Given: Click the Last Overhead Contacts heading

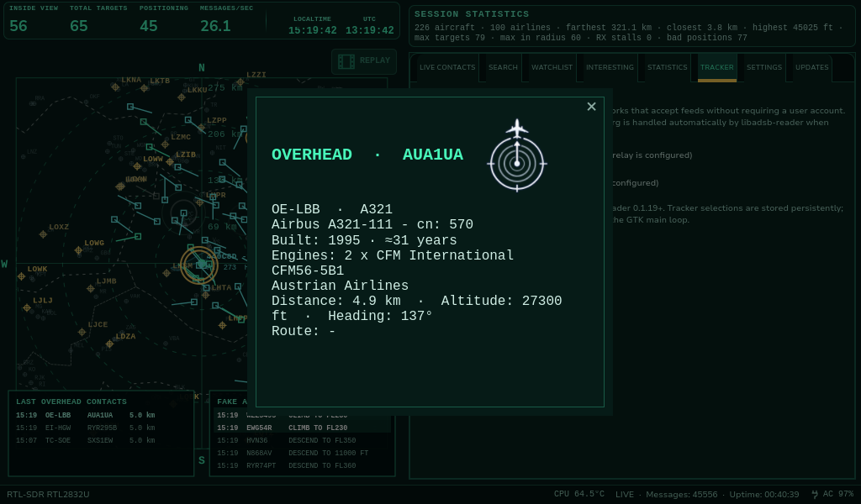Looking at the screenshot, I should (x=71, y=402).
